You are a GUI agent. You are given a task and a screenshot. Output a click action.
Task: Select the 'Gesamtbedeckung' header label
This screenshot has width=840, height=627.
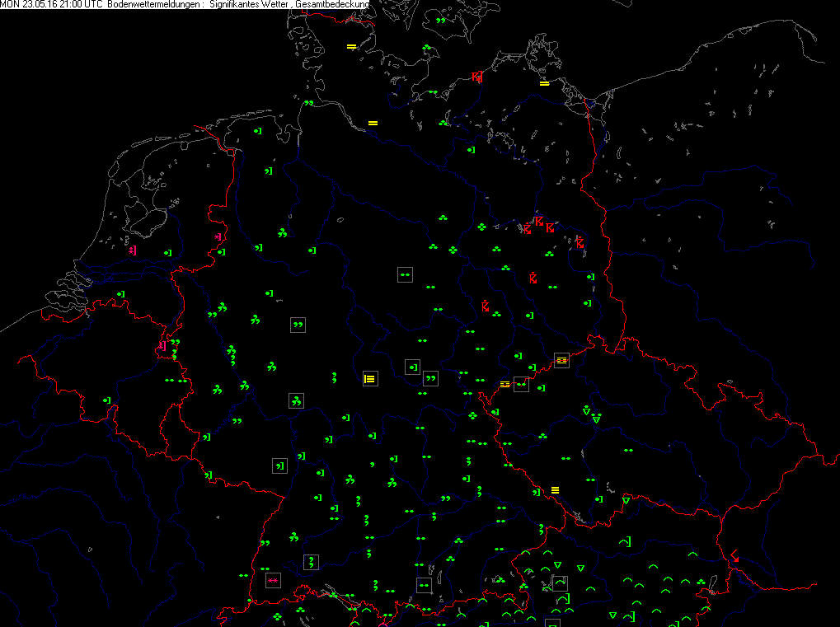coord(331,5)
